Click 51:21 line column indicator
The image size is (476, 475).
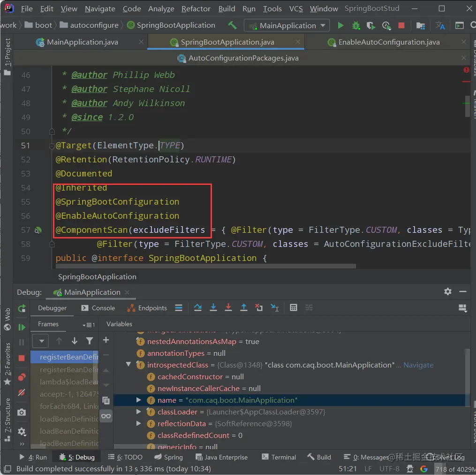[348, 468]
